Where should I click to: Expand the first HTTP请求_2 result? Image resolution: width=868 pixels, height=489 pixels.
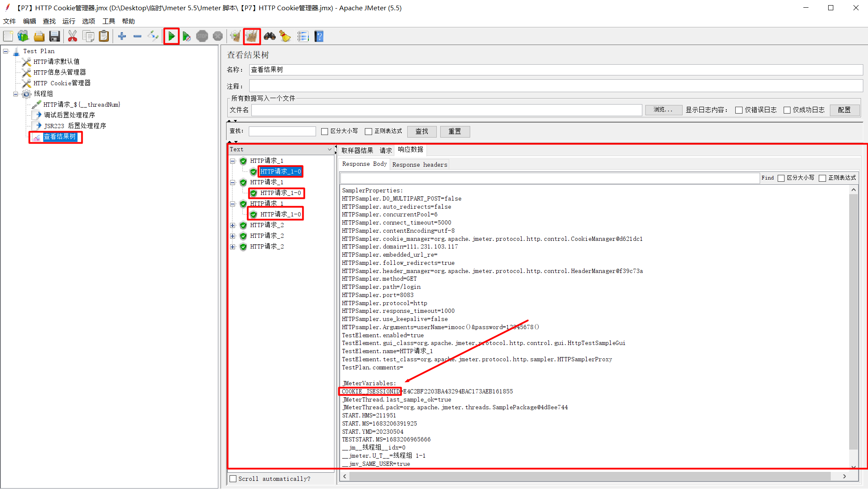point(233,225)
